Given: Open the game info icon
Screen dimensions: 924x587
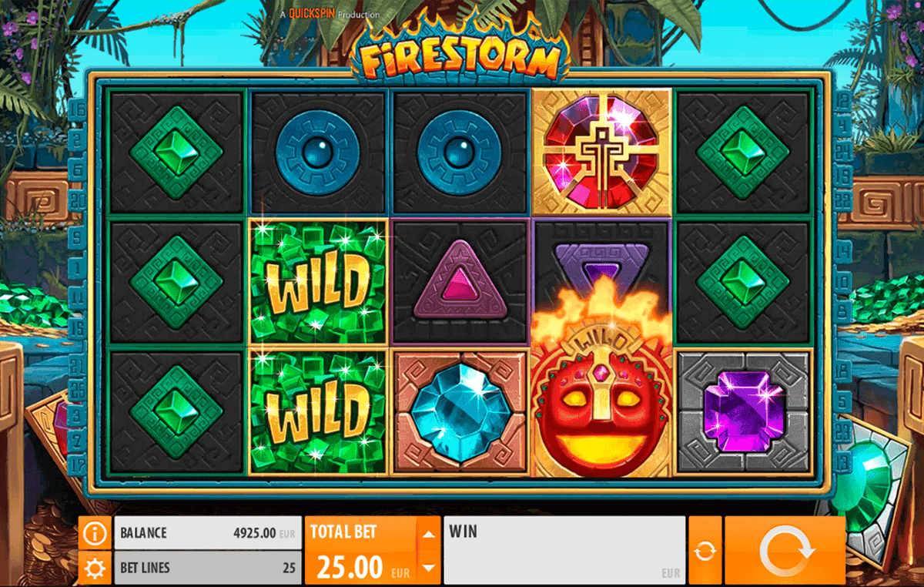Looking at the screenshot, I should [x=95, y=532].
